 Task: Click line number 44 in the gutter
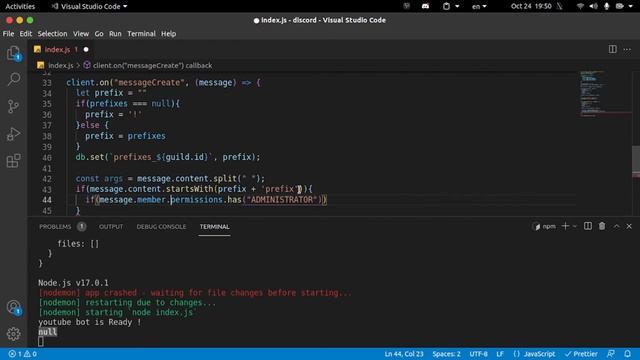(x=47, y=200)
